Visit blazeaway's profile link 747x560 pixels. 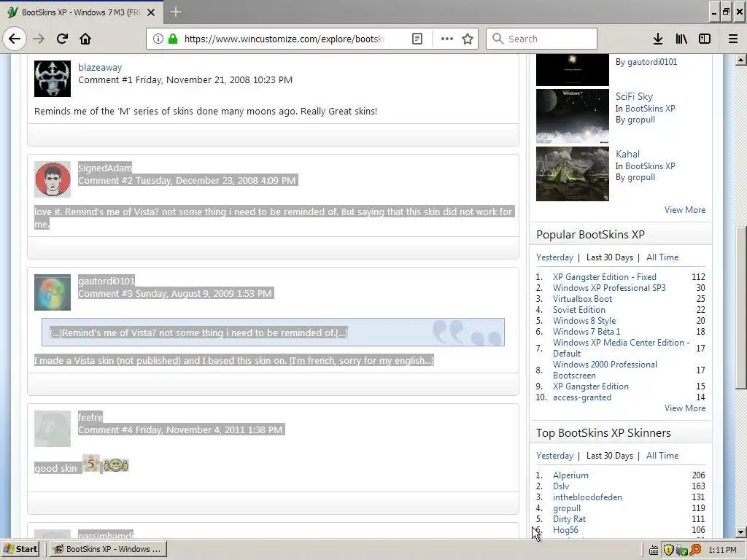tap(100, 68)
